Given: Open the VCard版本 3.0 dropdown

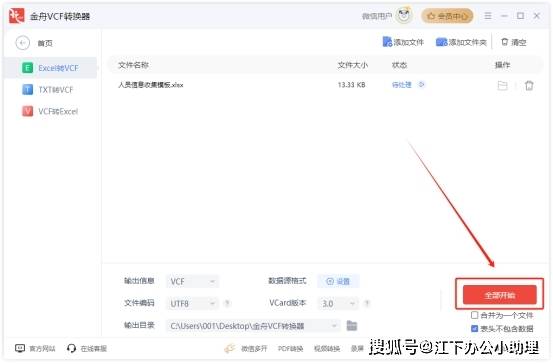Looking at the screenshot, I should coord(338,303).
